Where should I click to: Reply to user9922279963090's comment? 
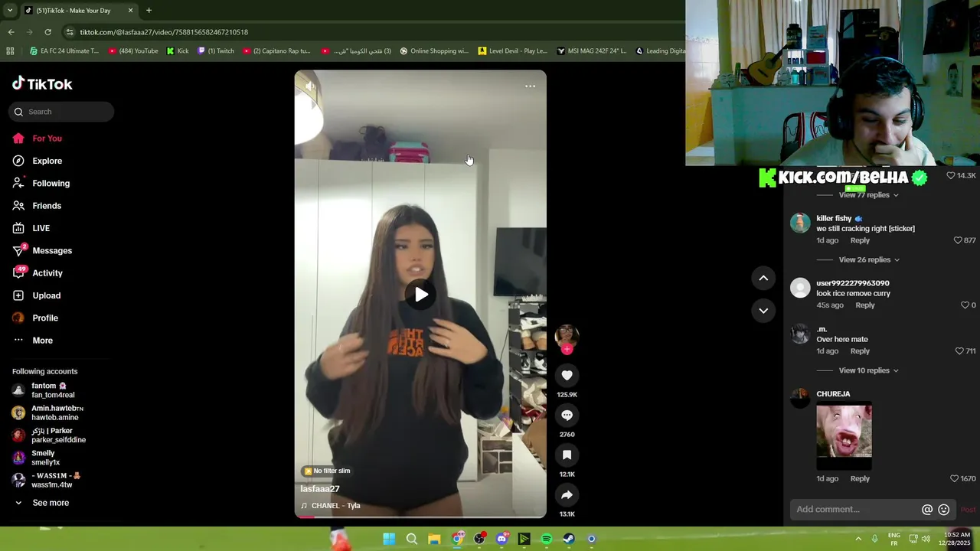[x=865, y=305]
